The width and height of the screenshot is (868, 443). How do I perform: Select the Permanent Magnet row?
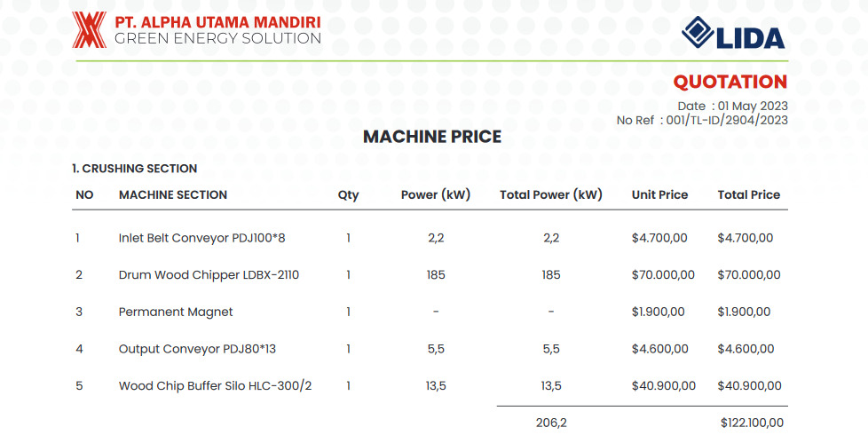tap(430, 312)
